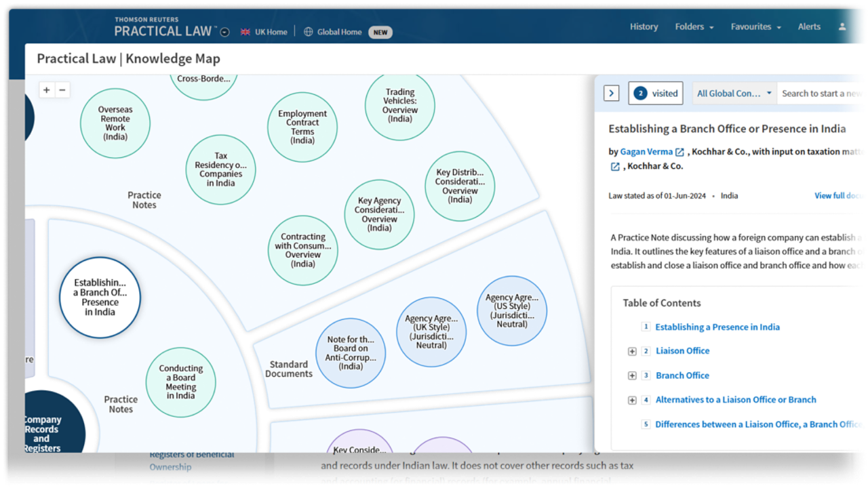Click the visited count button
The height and width of the screenshot is (488, 868).
[656, 94]
